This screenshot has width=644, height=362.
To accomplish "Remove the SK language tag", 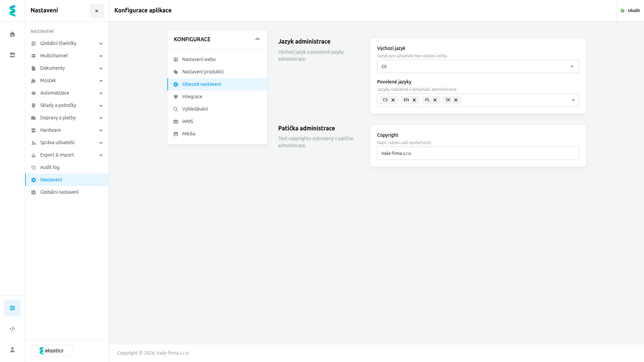I will click(456, 100).
